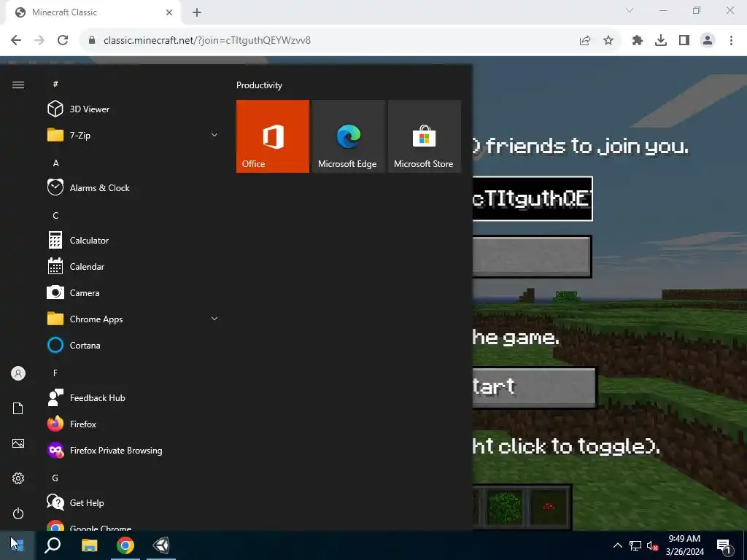747x560 pixels.
Task: Open a new Chrome tab
Action: (x=197, y=12)
